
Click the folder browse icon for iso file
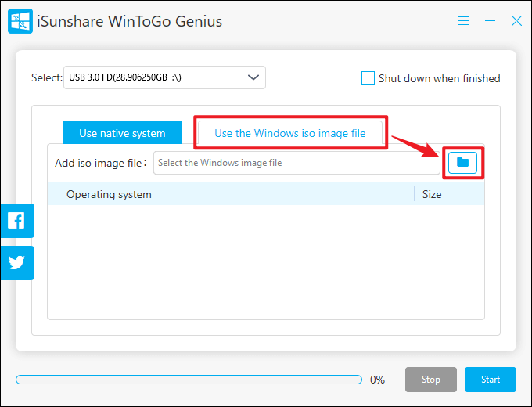pos(462,163)
